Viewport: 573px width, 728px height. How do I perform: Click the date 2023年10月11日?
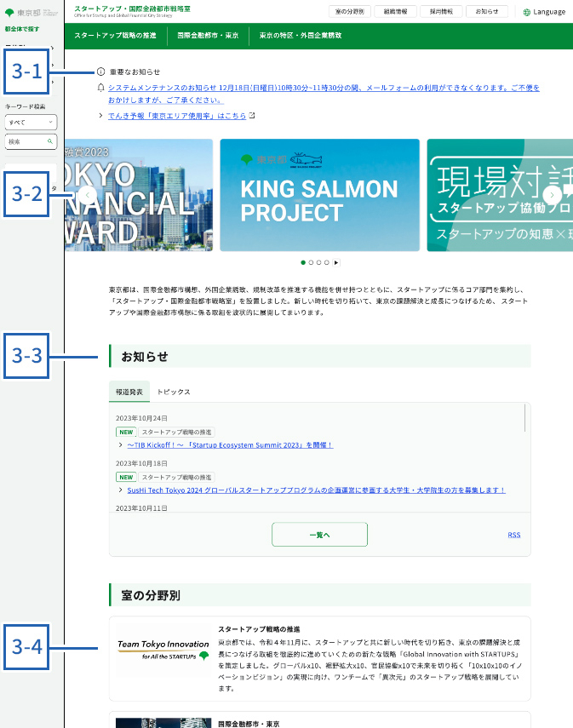click(141, 508)
